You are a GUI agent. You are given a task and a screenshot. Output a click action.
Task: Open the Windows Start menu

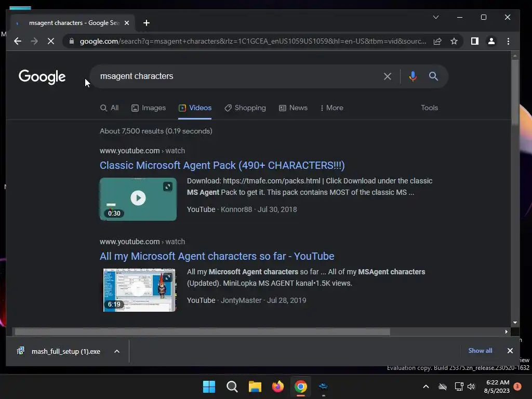(x=209, y=387)
